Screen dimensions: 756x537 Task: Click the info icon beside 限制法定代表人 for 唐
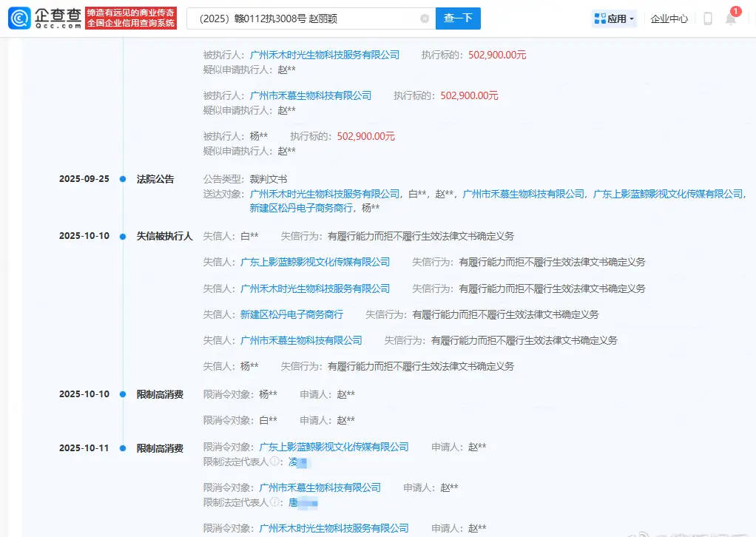click(x=274, y=502)
